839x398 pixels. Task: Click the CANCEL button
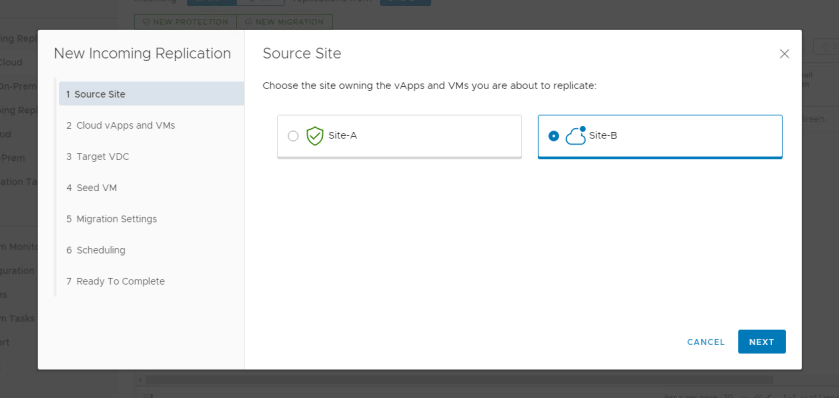click(x=706, y=342)
